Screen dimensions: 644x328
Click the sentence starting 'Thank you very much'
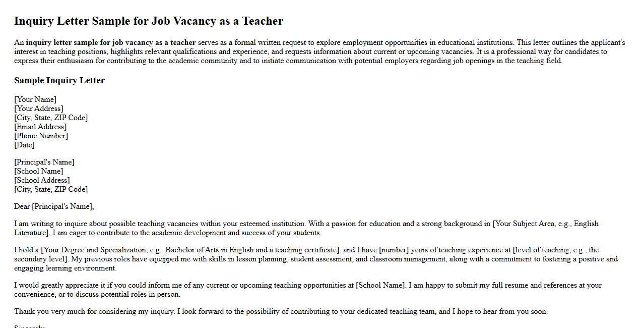(x=281, y=311)
